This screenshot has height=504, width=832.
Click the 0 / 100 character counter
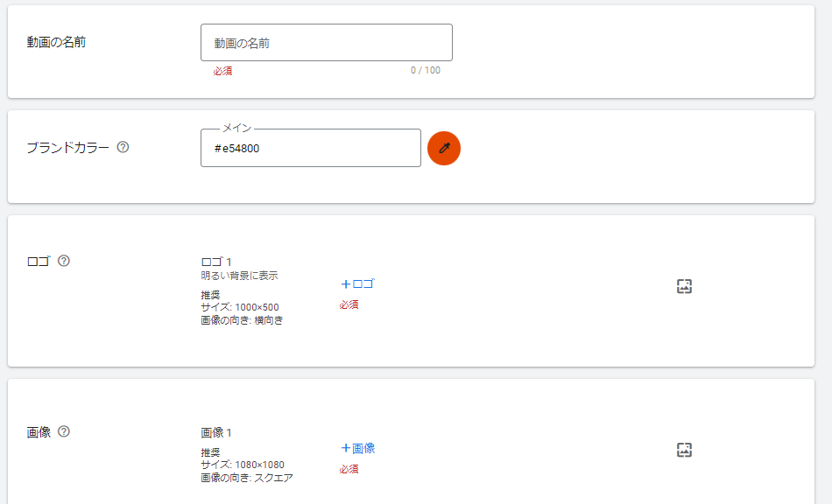click(x=426, y=70)
